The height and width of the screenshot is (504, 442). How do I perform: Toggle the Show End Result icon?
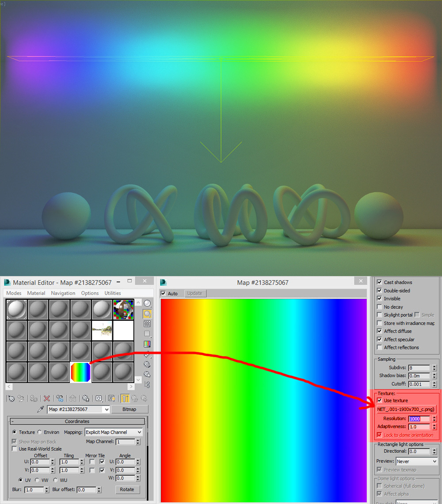(125, 398)
